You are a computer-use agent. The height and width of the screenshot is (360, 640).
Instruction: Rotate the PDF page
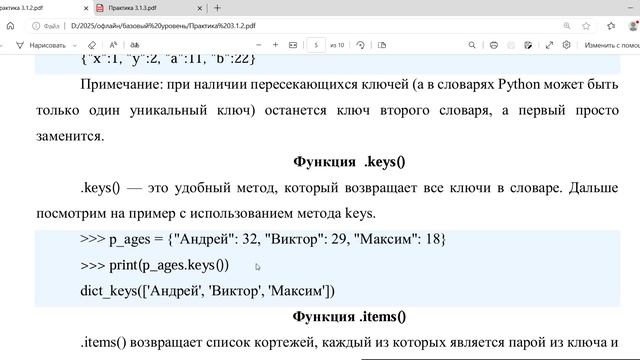pos(360,45)
